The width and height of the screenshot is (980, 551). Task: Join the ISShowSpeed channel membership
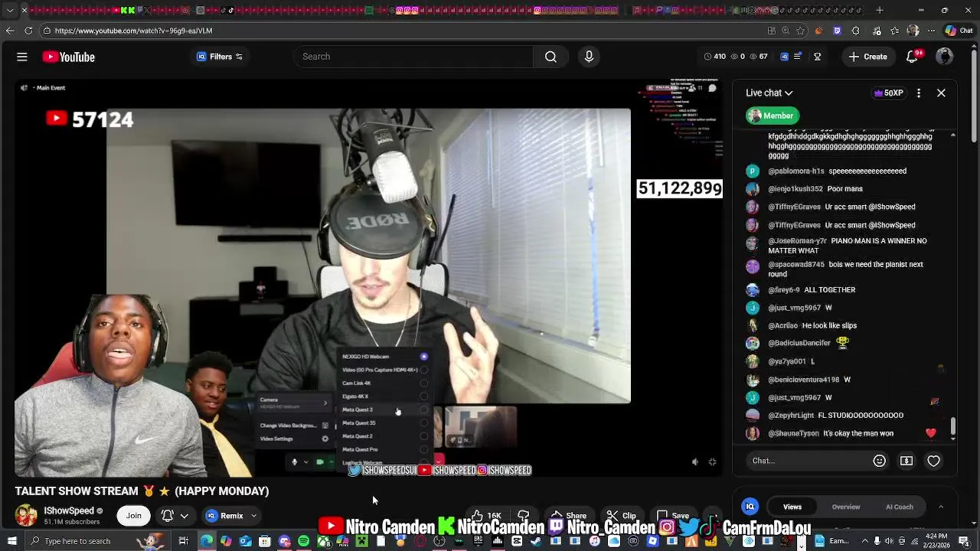[x=134, y=516]
